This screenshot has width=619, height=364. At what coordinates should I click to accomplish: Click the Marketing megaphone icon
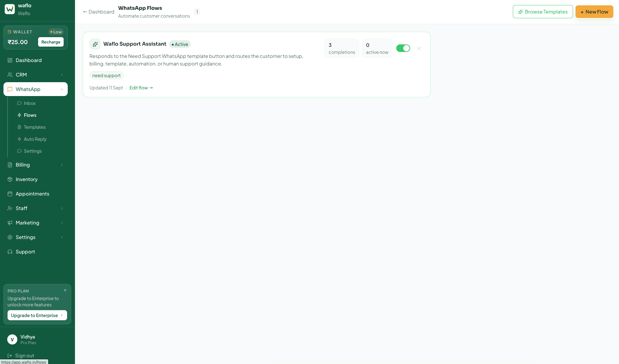10,223
